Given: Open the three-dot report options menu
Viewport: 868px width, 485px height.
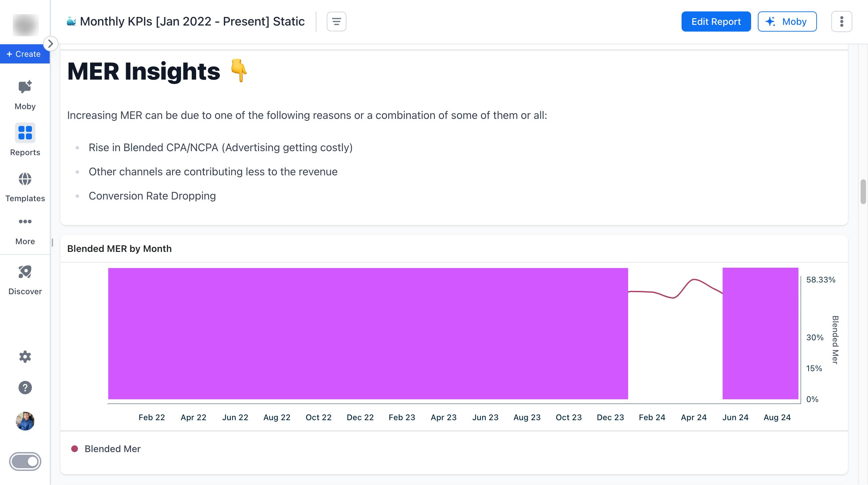Looking at the screenshot, I should [841, 21].
